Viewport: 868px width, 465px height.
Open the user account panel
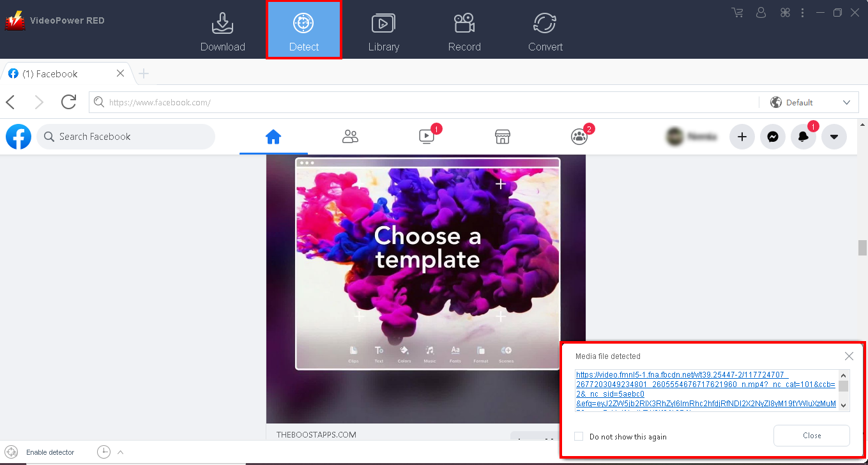coord(761,12)
